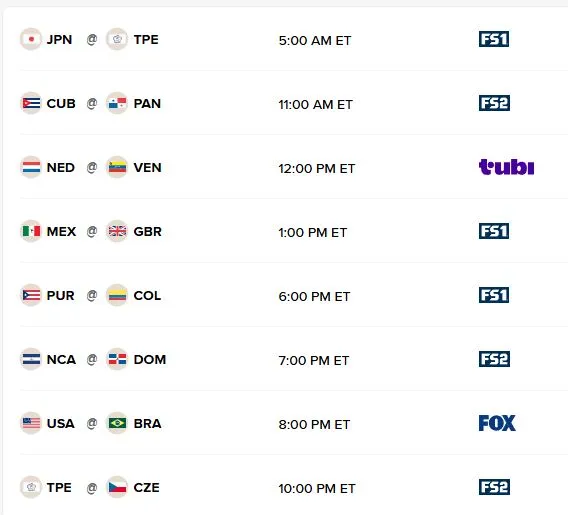Image resolution: width=568 pixels, height=515 pixels.
Task: Click the VEN team name
Action: [147, 168]
